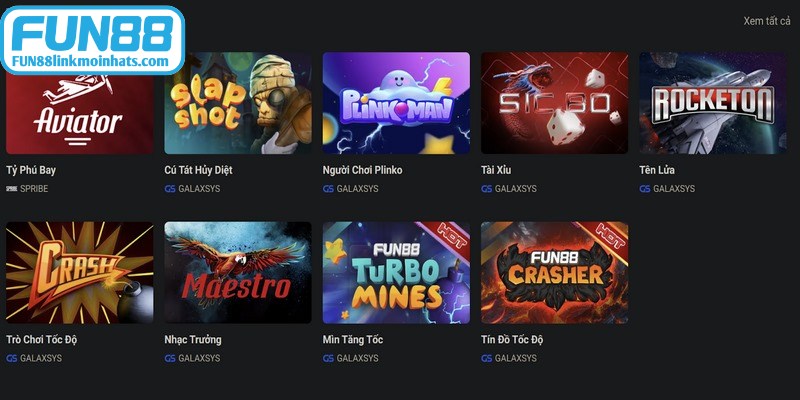The height and width of the screenshot is (400, 800).
Task: Click the 'Trò Chơi Tốc Độ' game title
Action: point(41,339)
